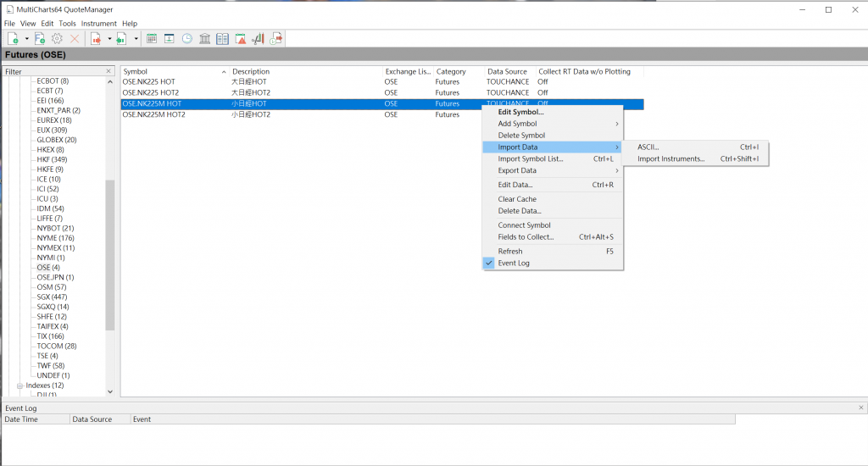Screen dimensions: 868x466
Task: Expand Add Symbol submenu in context menu
Action: click(x=553, y=124)
